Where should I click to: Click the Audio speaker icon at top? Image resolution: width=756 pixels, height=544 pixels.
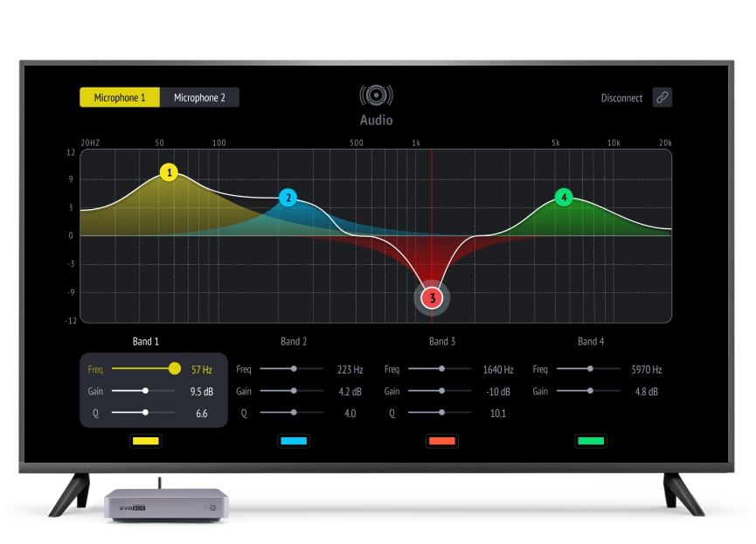pos(377,95)
